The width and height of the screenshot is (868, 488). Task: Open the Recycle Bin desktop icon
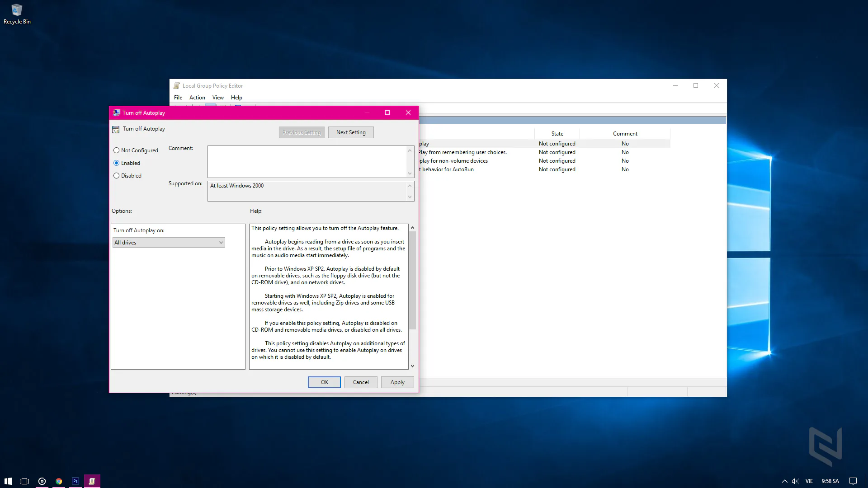click(17, 14)
